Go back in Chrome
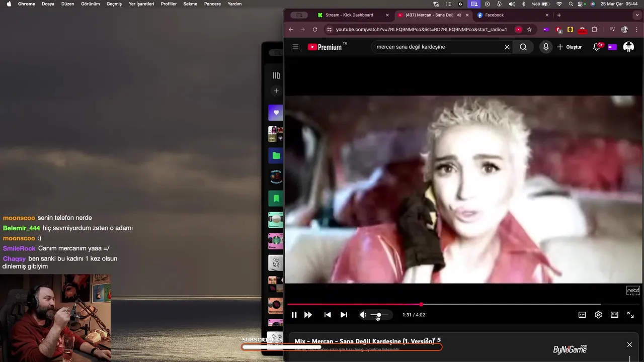Viewport: 644px width, 362px height. [x=291, y=30]
